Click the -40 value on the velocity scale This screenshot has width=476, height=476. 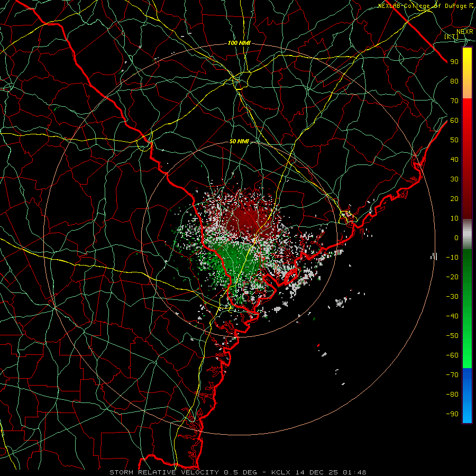click(x=452, y=316)
